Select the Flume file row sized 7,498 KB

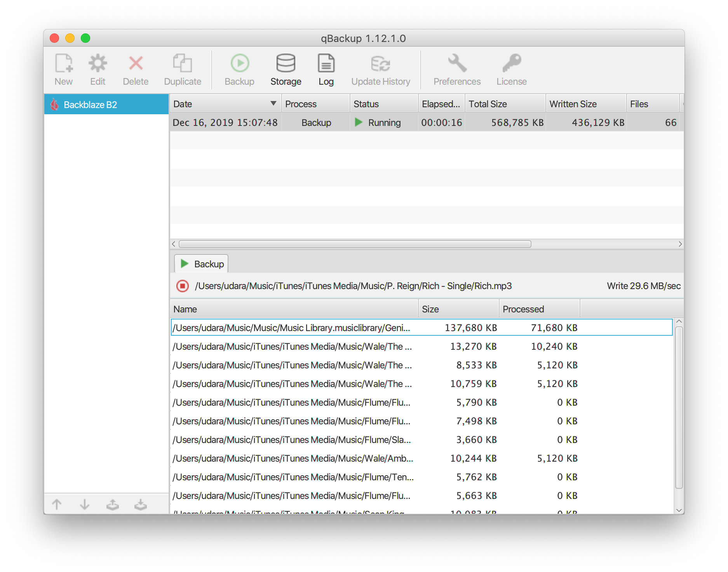click(421, 421)
